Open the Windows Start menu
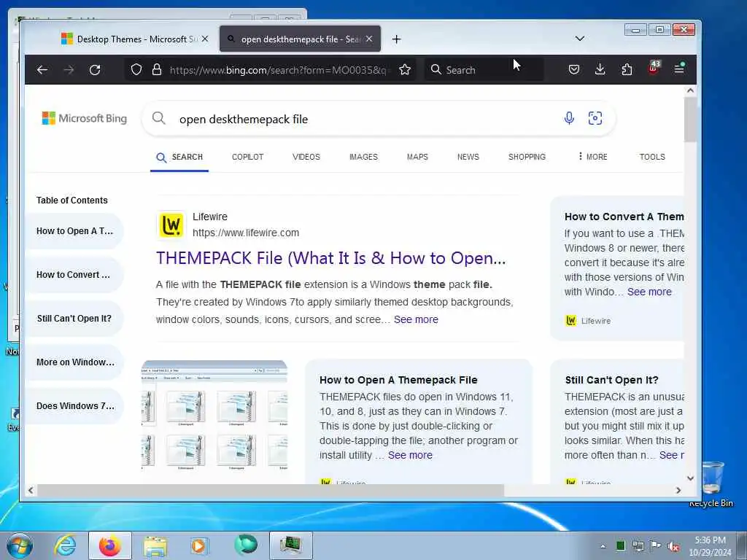Viewport: 747px width, 560px height. pyautogui.click(x=20, y=545)
